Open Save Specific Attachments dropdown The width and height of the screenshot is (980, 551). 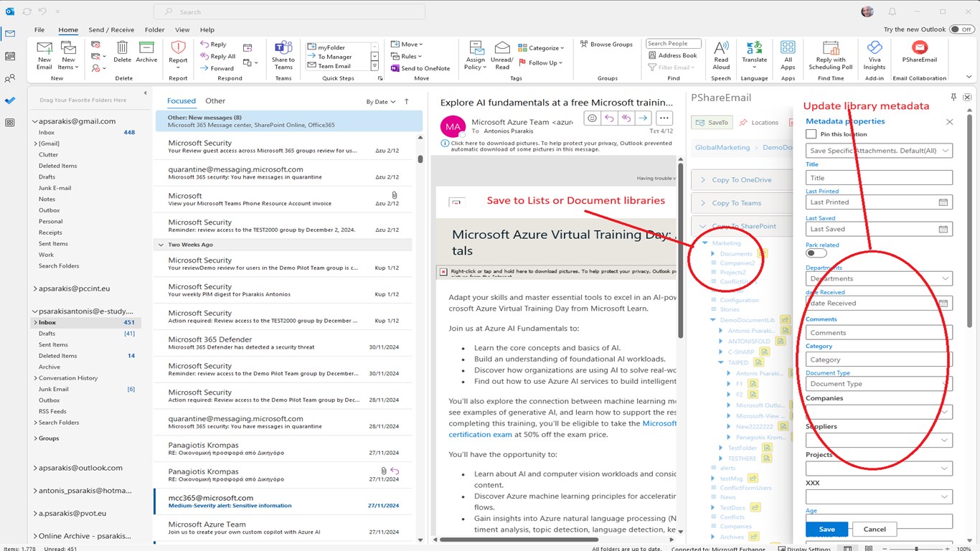(x=879, y=151)
